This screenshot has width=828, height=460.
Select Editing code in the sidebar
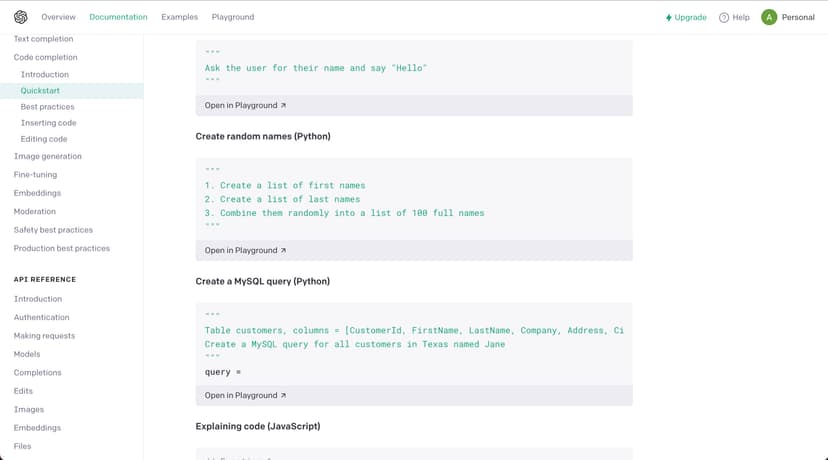[x=44, y=139]
